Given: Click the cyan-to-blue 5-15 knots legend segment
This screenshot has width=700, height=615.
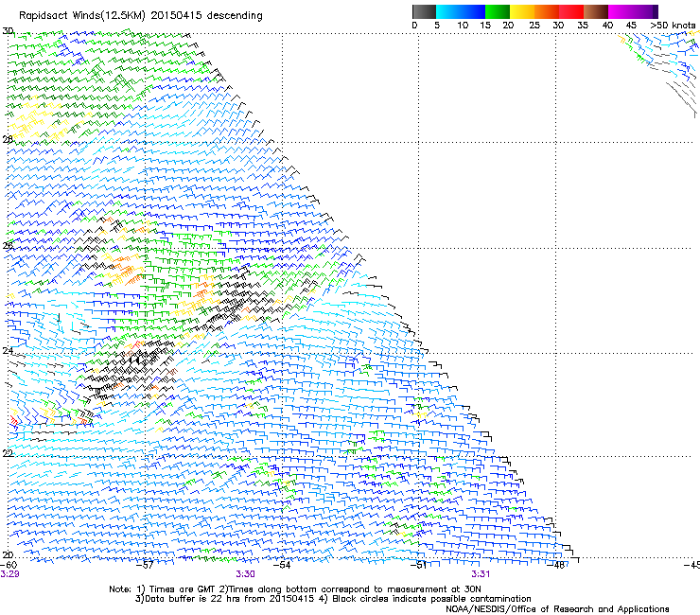Looking at the screenshot, I should pyautogui.click(x=461, y=11).
